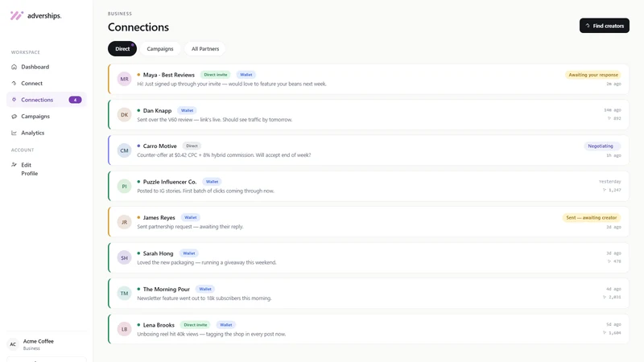Click message 'Sent over the V60 review'
The height and width of the screenshot is (362, 644).
(214, 119)
